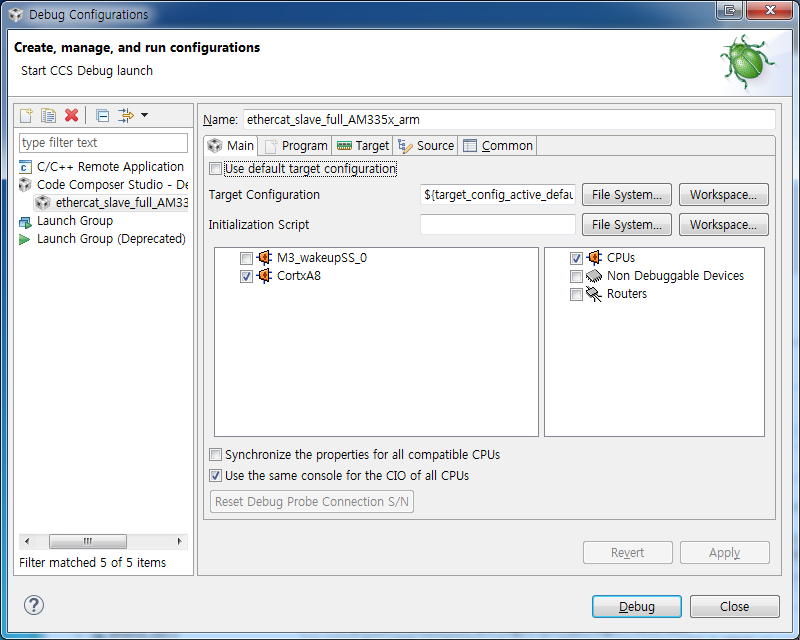Viewport: 800px width, 640px height.
Task: Click the Apply button
Action: tap(724, 553)
